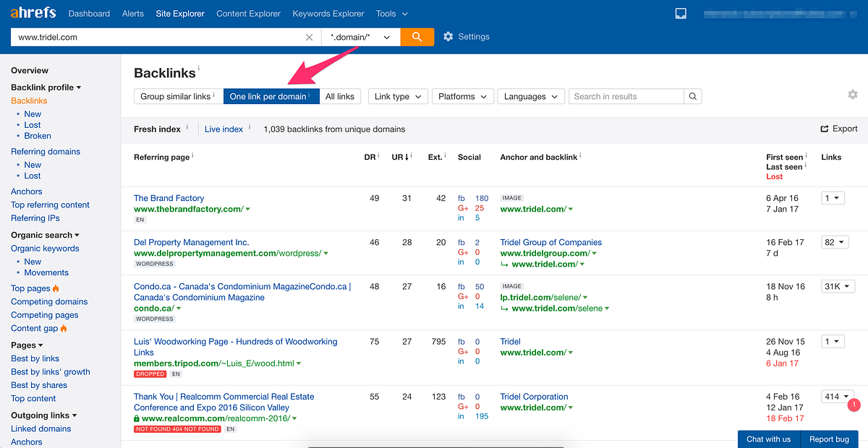Sort by Ext. column
868x448 pixels.
coord(435,157)
